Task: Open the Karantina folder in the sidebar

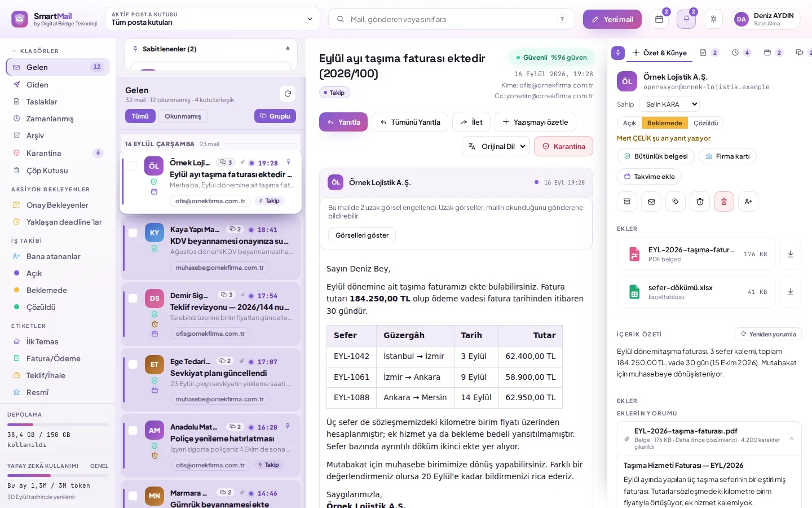Action: [x=58, y=153]
